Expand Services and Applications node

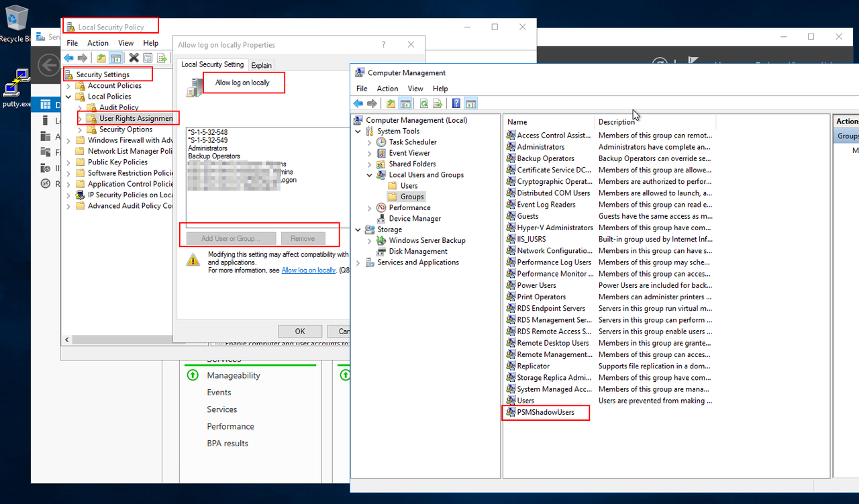[358, 262]
